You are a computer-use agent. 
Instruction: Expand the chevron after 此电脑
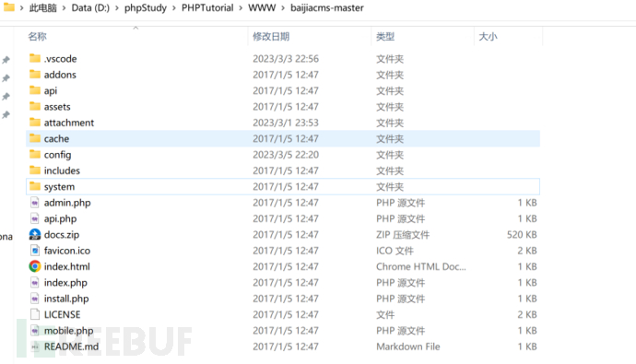point(65,8)
